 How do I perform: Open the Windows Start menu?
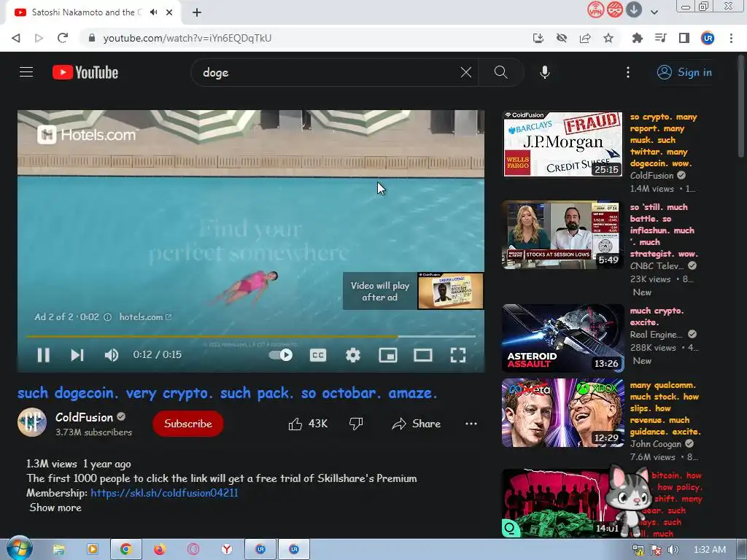click(x=19, y=548)
